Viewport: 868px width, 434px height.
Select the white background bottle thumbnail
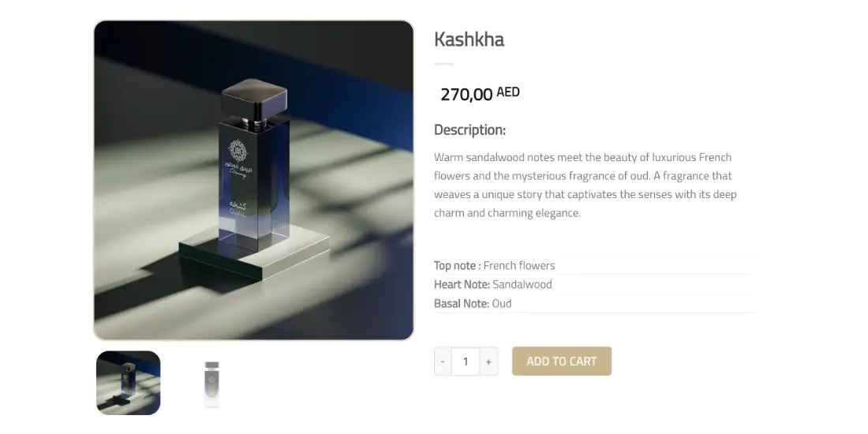(x=211, y=383)
